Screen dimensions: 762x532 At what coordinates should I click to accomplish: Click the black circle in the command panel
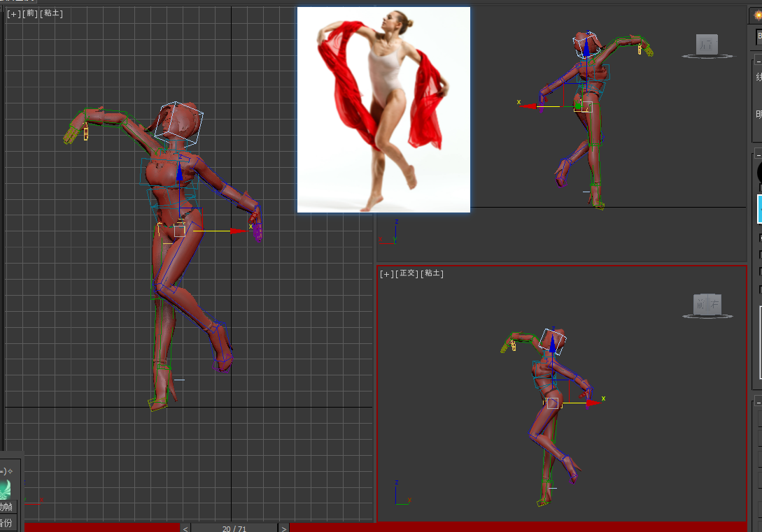pyautogui.click(x=759, y=172)
